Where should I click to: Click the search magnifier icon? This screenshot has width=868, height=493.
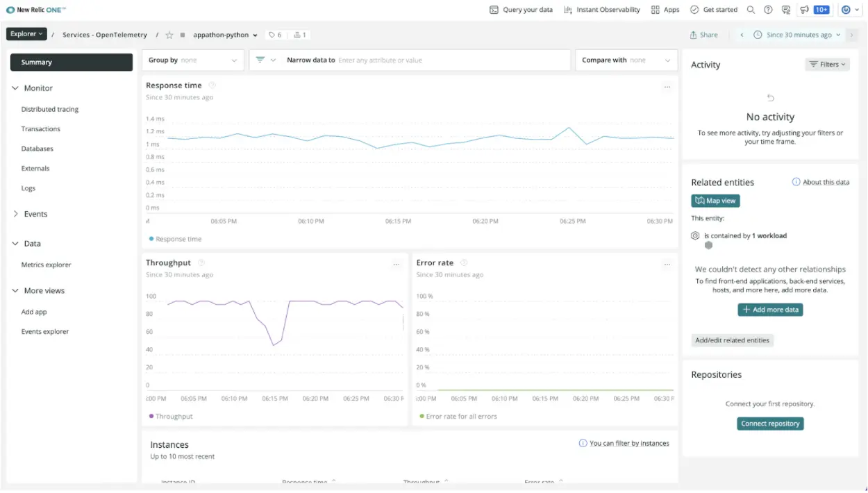(751, 10)
